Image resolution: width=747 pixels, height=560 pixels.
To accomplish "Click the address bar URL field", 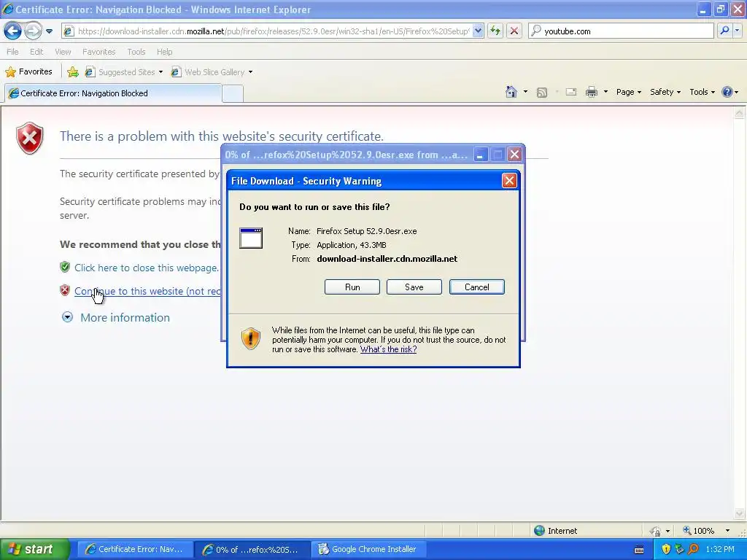I will tap(274, 31).
